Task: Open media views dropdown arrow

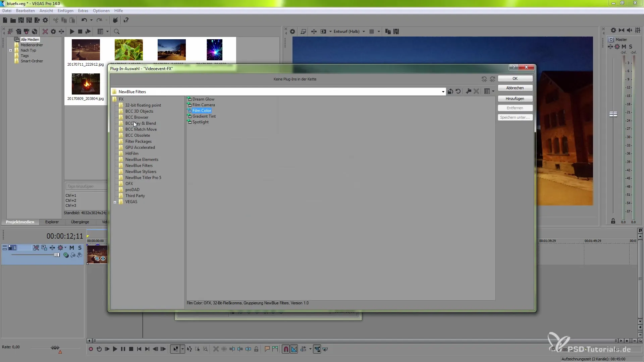Action: (x=107, y=32)
